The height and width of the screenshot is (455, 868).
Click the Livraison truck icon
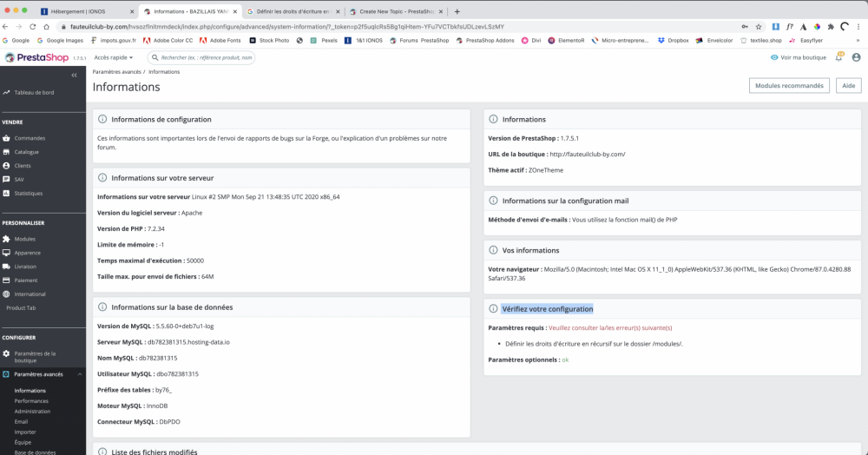click(6, 267)
